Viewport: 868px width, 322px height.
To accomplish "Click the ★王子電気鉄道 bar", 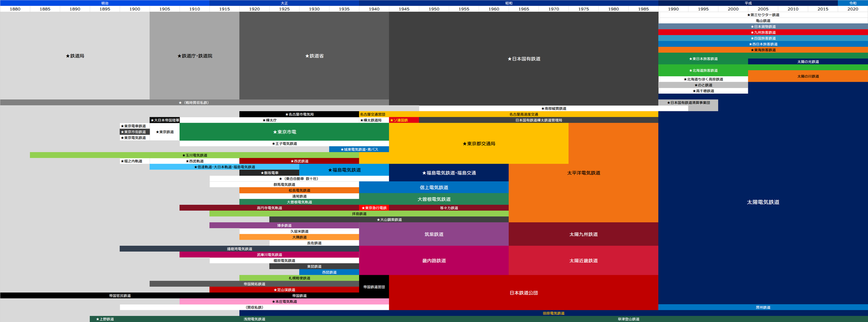I will [284, 144].
